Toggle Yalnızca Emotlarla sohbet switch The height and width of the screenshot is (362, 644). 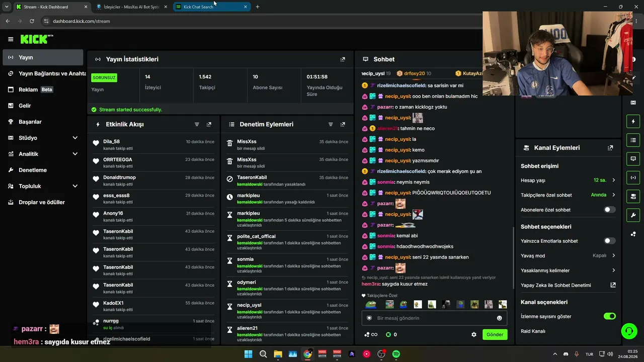(609, 241)
